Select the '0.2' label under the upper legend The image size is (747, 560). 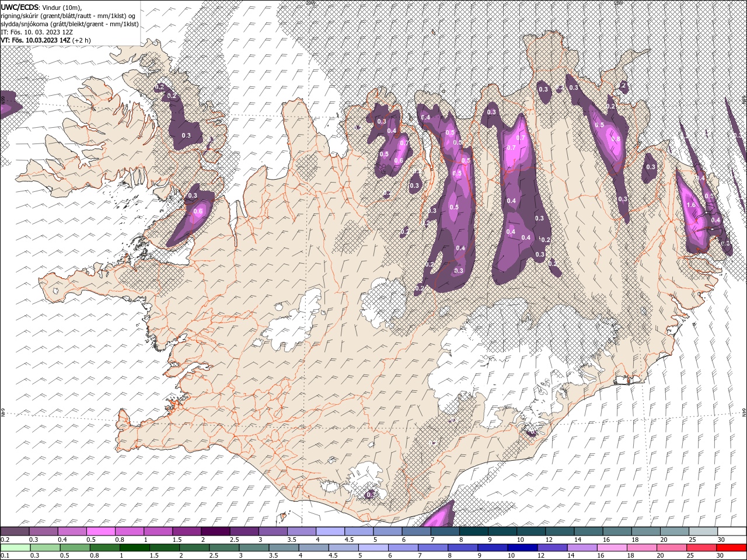click(5, 540)
